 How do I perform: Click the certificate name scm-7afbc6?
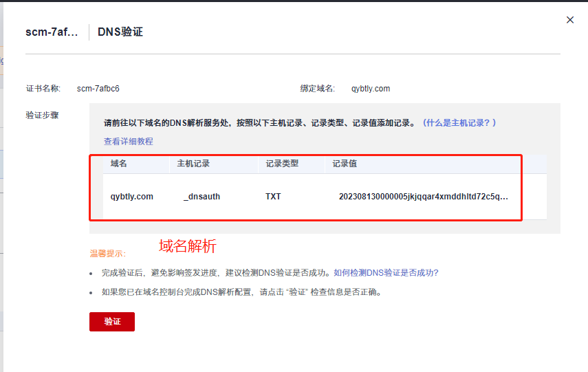98,89
